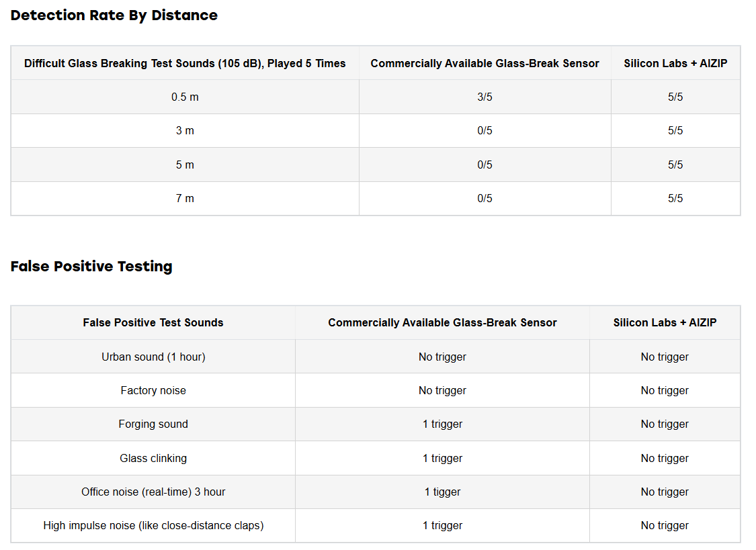Screen dimensions: 756x550
Task: Select the 'Urban sound (1 hour)' cell
Action: pyautogui.click(x=153, y=357)
